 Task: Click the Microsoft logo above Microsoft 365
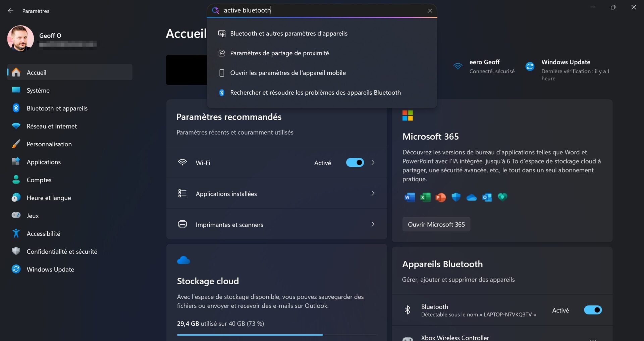(408, 115)
